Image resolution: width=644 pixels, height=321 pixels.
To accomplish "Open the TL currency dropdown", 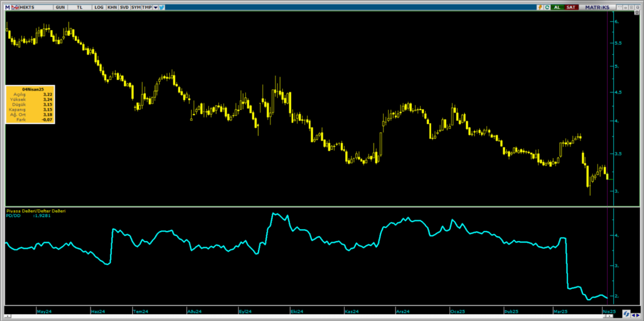I will pyautogui.click(x=79, y=8).
